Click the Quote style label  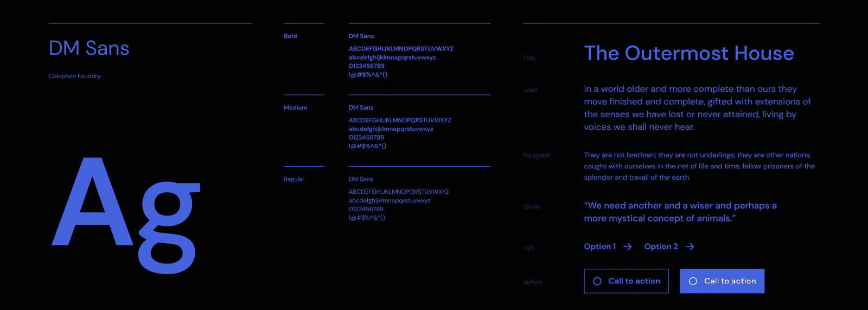coord(532,207)
